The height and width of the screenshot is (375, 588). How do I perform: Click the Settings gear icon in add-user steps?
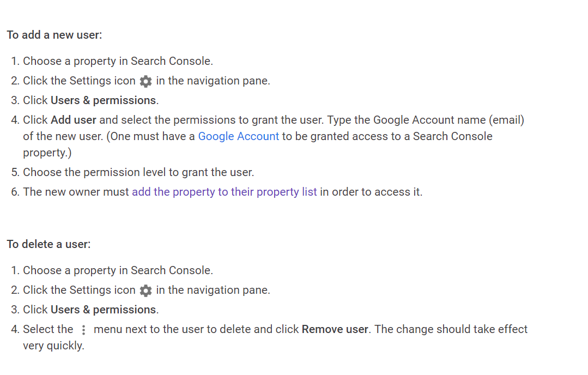146,81
